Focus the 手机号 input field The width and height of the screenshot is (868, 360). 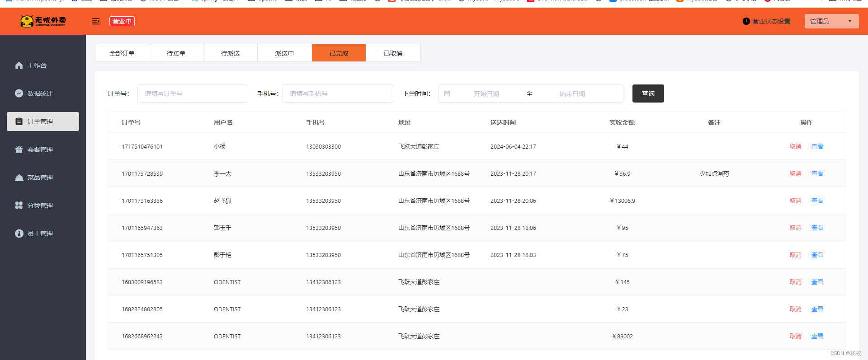point(338,94)
